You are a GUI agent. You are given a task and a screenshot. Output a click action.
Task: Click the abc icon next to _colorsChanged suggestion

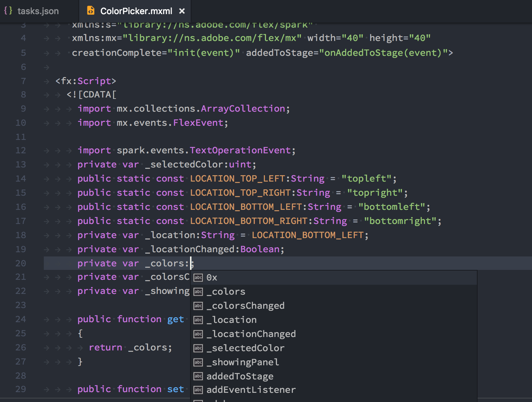(198, 306)
